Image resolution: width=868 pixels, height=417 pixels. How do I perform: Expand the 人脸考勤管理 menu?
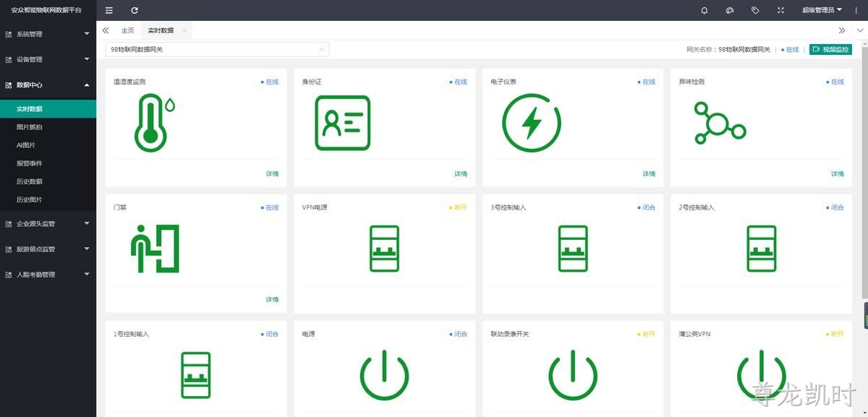coord(48,274)
